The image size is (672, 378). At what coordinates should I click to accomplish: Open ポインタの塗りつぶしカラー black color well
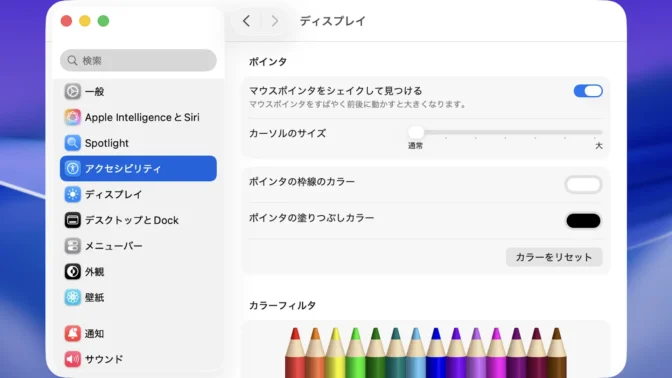coord(583,221)
